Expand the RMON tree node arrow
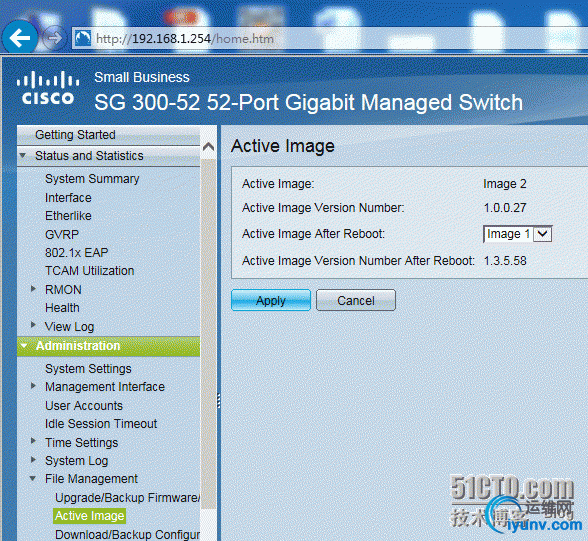Viewport: 588px width, 541px height. click(33, 289)
